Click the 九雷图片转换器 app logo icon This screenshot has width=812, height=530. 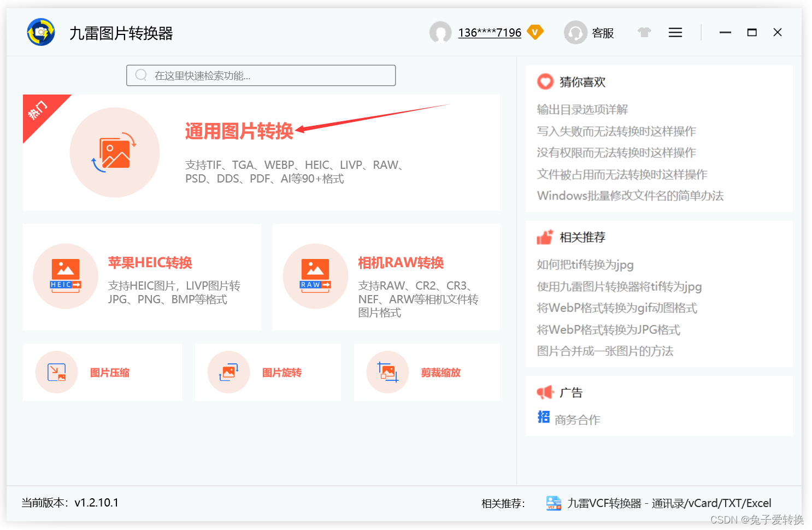point(41,32)
